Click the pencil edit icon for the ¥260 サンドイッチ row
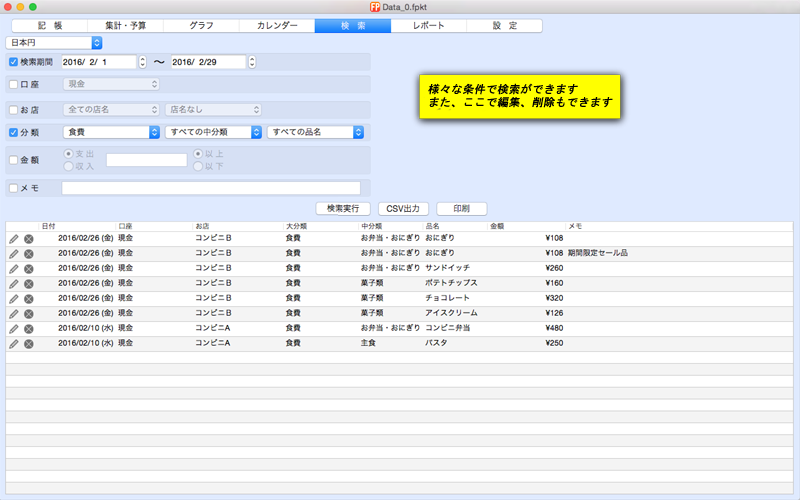 tap(14, 268)
